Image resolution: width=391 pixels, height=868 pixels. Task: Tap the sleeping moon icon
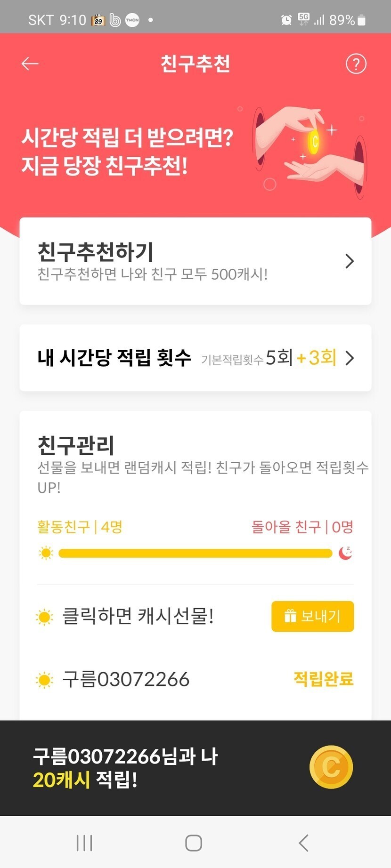[x=346, y=553]
